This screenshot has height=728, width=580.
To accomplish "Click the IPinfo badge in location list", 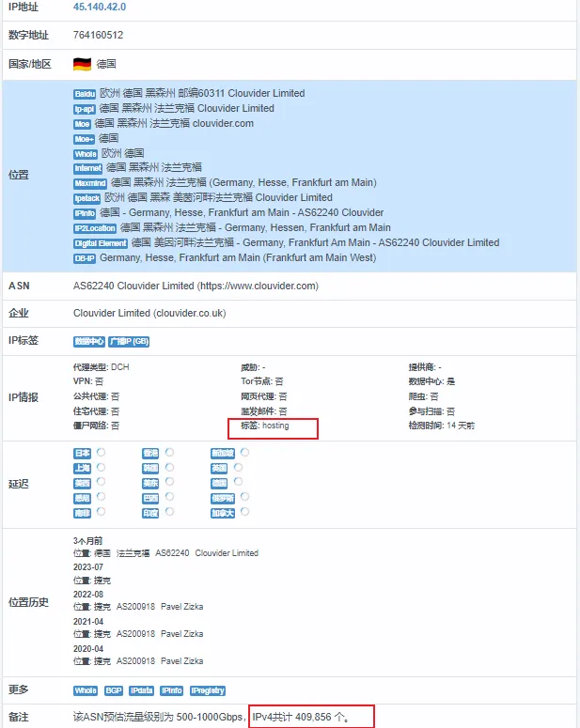I will 85,213.
